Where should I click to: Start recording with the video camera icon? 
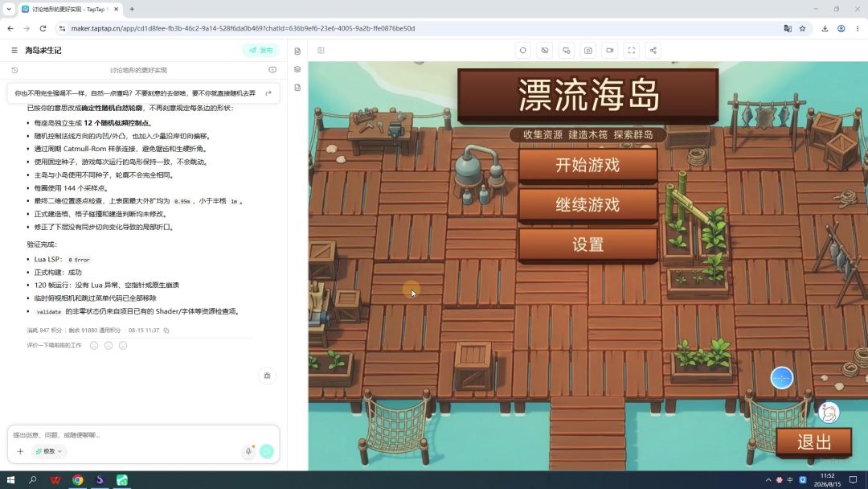point(609,51)
